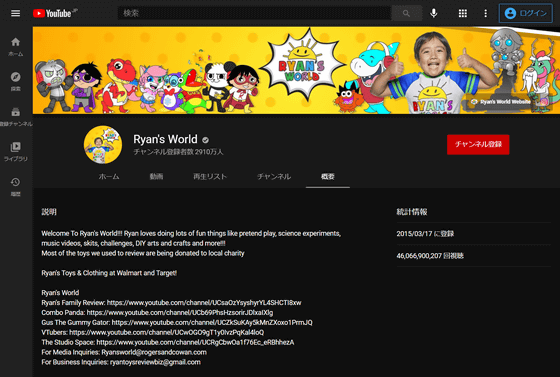Image resolution: width=560 pixels, height=377 pixels.
Task: Switch to the 動画 tab
Action: click(156, 176)
